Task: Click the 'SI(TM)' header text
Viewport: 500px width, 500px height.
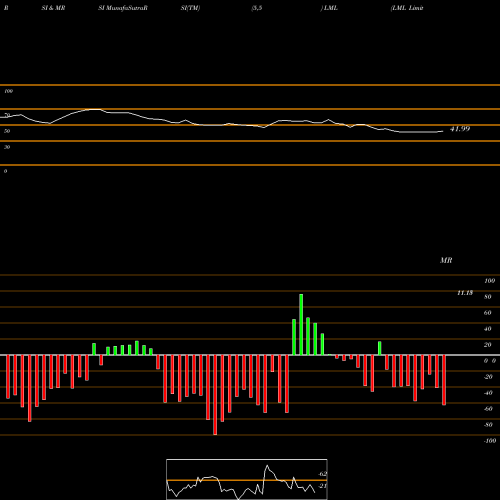Action: pyautogui.click(x=190, y=8)
